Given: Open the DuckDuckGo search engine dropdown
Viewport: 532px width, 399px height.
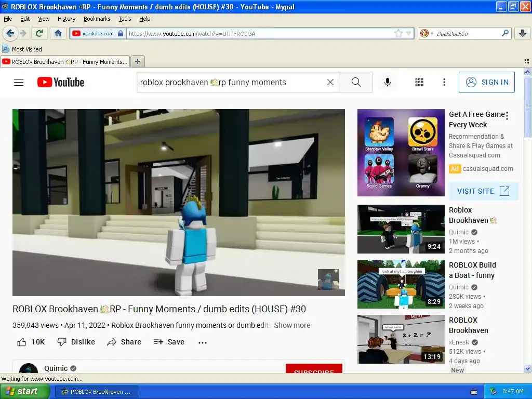Looking at the screenshot, I should tap(427, 33).
